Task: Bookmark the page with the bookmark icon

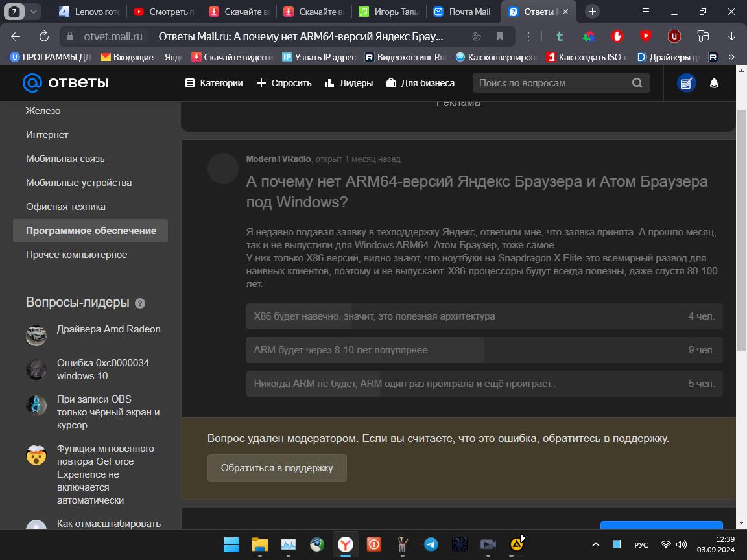Action: [500, 36]
